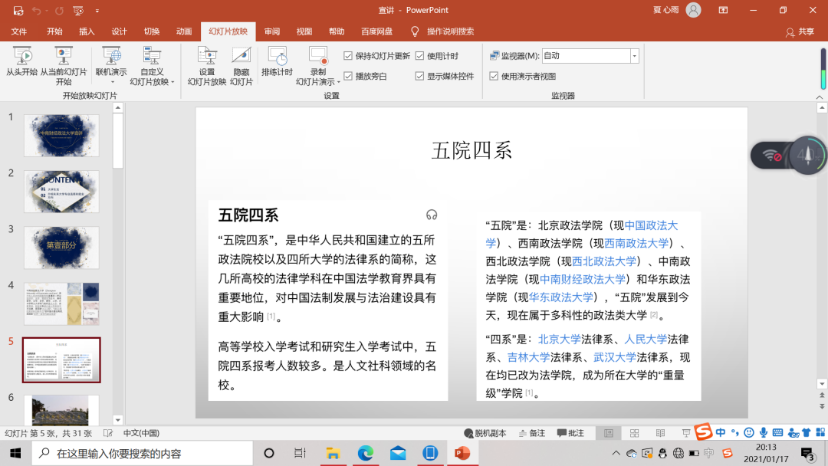
Task: Click Sogou emoji smiley icon
Action: (x=749, y=432)
